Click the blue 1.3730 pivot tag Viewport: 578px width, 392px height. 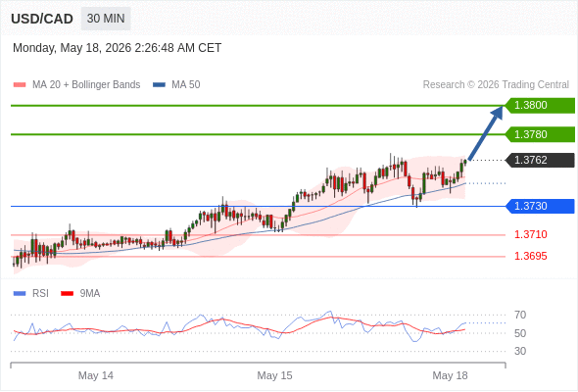[x=540, y=206]
